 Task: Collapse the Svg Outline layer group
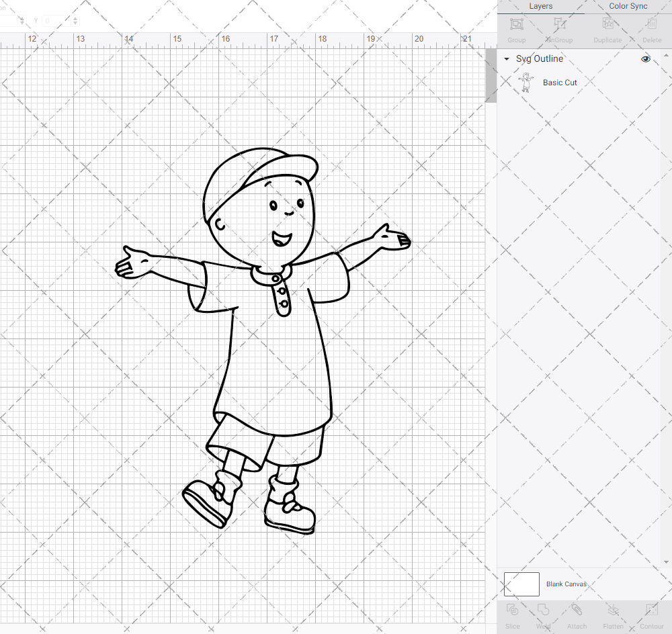click(507, 59)
